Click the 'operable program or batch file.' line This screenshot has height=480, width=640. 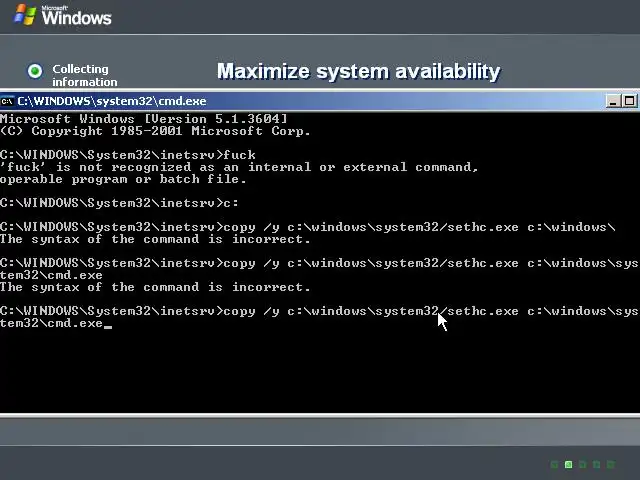[x=123, y=179]
